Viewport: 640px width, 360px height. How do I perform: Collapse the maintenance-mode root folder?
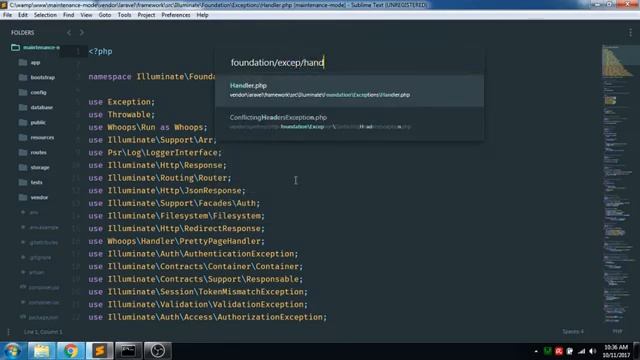(36, 47)
